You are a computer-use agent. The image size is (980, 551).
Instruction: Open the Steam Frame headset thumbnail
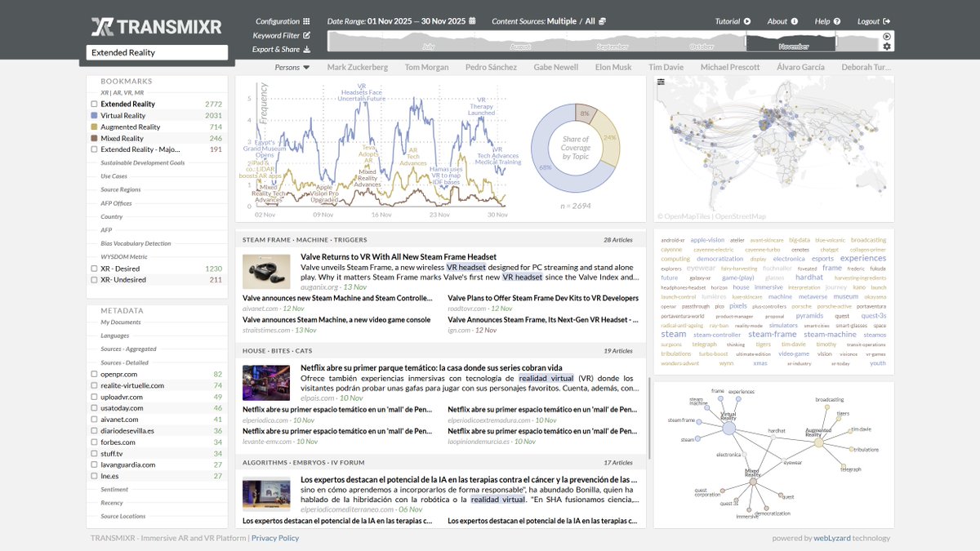pos(266,272)
